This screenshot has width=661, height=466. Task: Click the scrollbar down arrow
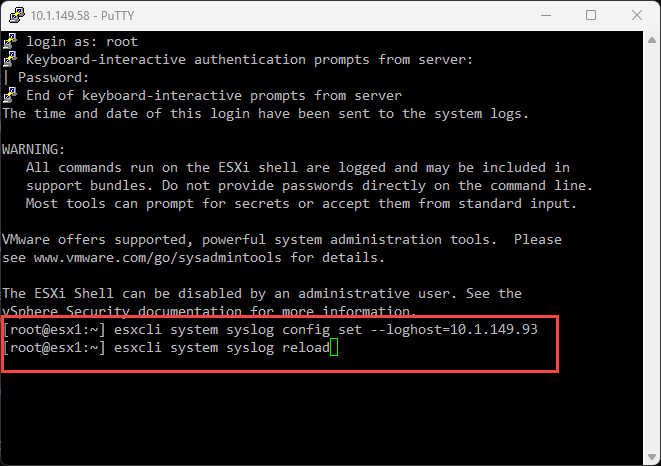pos(651,456)
